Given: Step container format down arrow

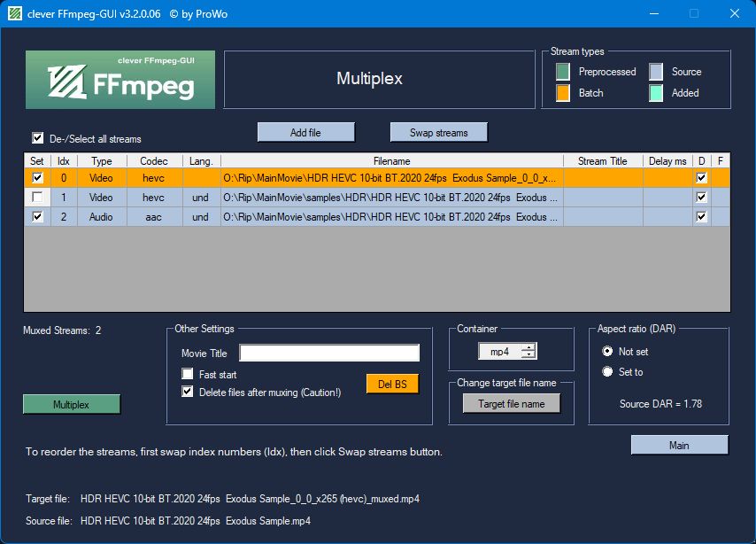Looking at the screenshot, I should (x=528, y=355).
